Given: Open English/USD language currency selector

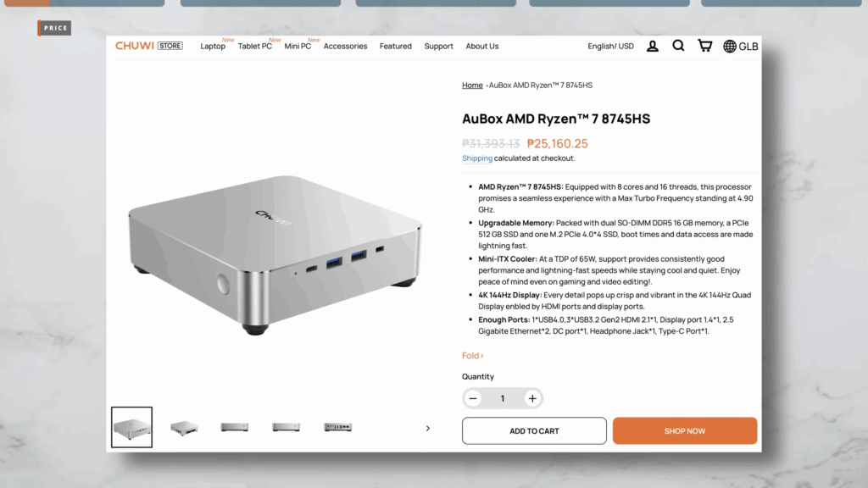Looking at the screenshot, I should (x=610, y=46).
